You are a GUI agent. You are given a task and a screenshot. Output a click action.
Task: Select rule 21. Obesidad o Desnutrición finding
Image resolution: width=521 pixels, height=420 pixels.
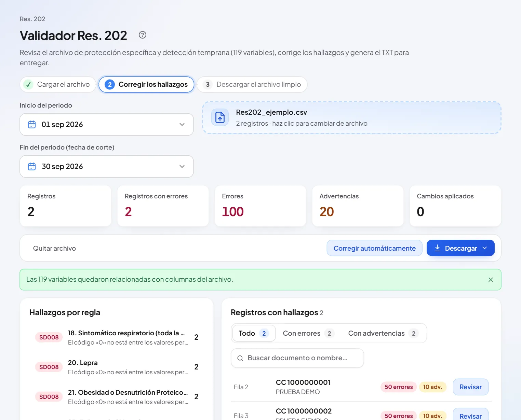point(117,397)
